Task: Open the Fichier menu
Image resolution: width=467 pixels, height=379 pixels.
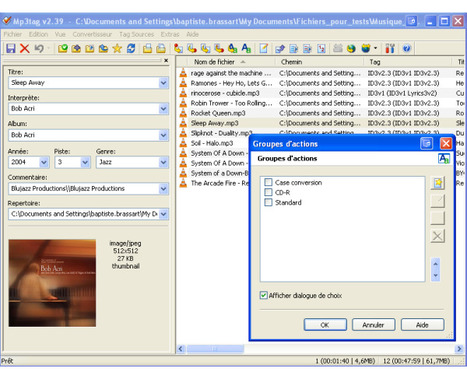Action: [13, 34]
